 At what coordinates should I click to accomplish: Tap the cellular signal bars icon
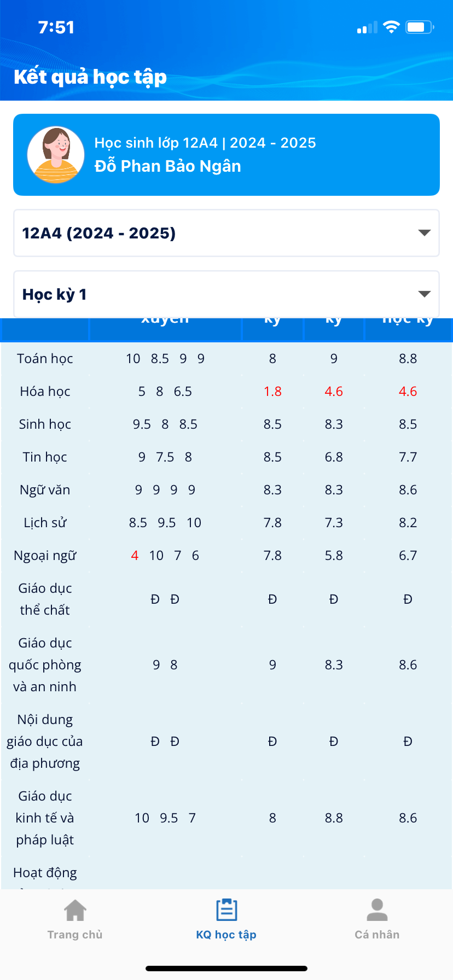pyautogui.click(x=367, y=28)
